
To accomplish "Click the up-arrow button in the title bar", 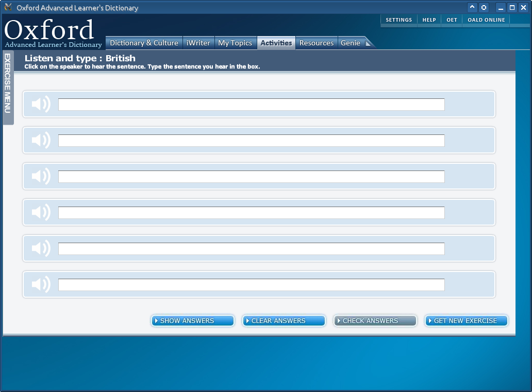I will click(x=472, y=7).
